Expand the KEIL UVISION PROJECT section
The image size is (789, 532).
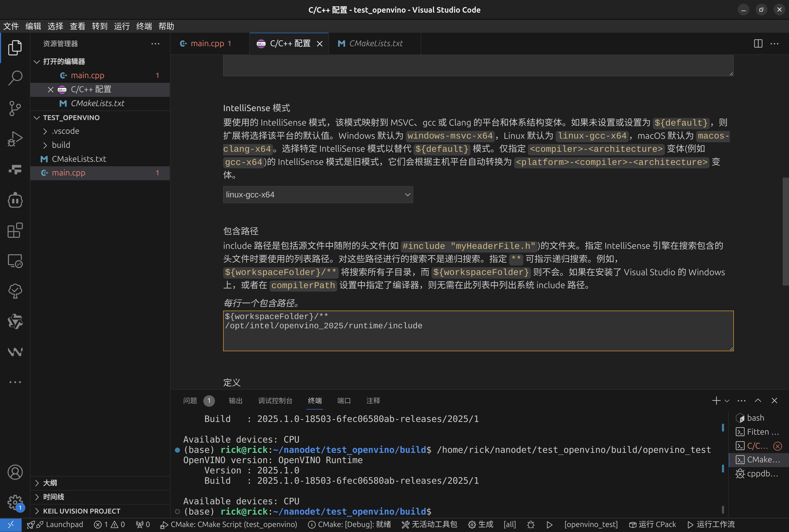tap(100, 511)
